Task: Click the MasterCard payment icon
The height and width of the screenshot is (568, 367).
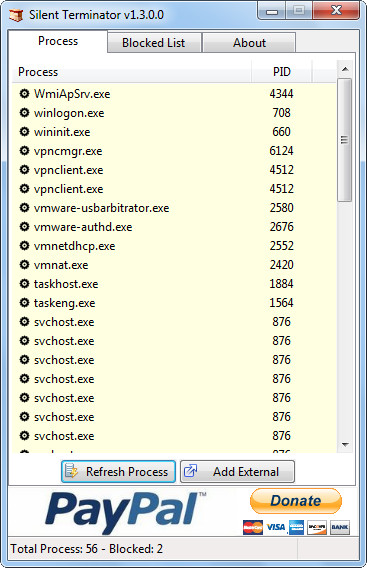Action: [x=253, y=527]
